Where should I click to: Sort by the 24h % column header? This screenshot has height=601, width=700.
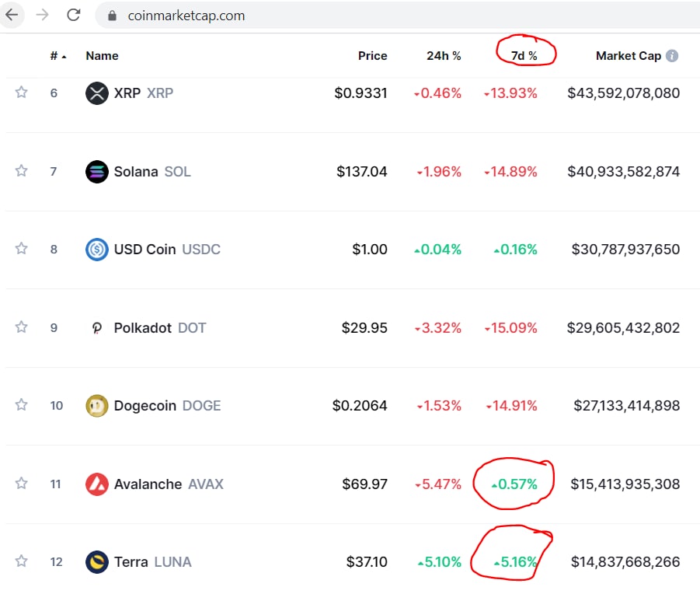(x=444, y=56)
